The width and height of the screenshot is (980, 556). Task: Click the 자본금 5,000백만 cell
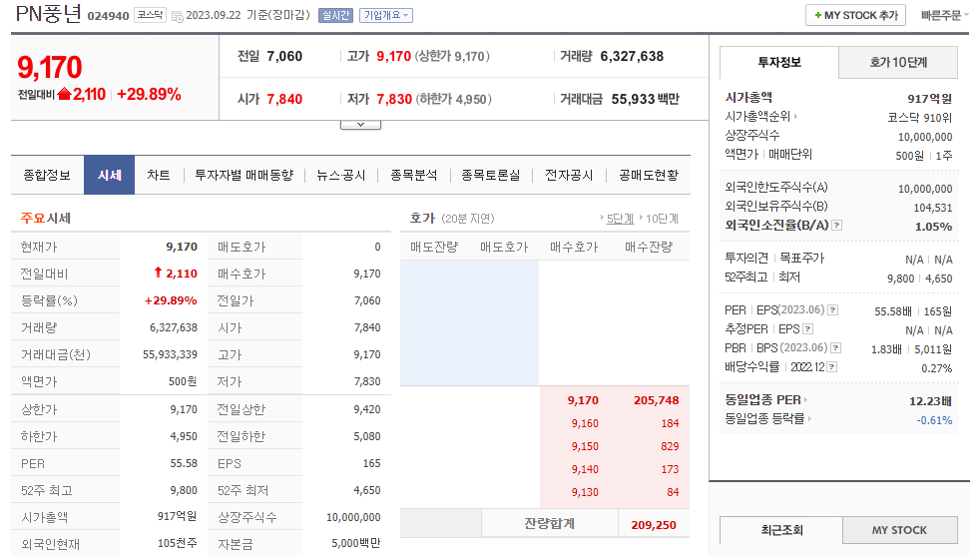coord(355,543)
